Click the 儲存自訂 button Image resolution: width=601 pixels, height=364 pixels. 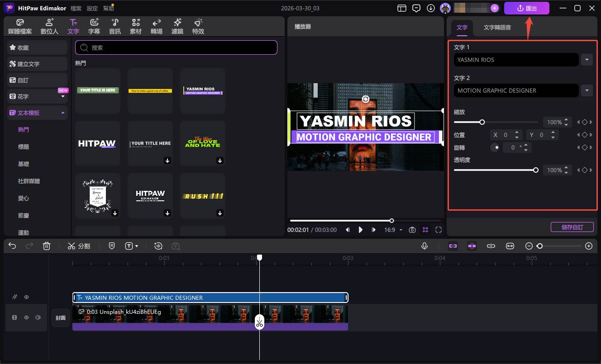(572, 227)
